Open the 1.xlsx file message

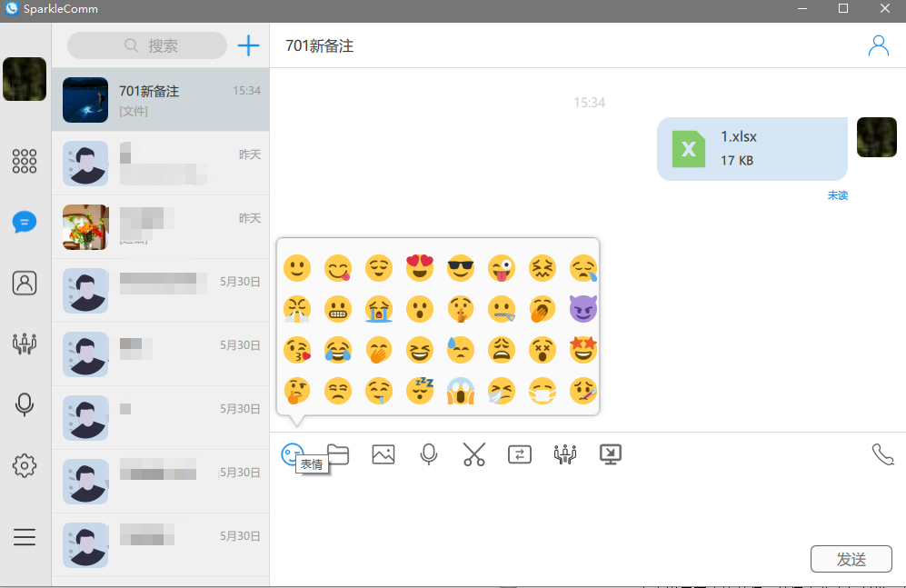pos(752,148)
